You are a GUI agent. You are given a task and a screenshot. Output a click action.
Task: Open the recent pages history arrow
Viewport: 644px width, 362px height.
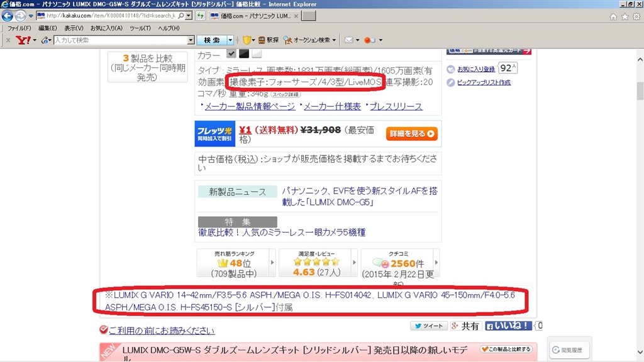pos(31,16)
